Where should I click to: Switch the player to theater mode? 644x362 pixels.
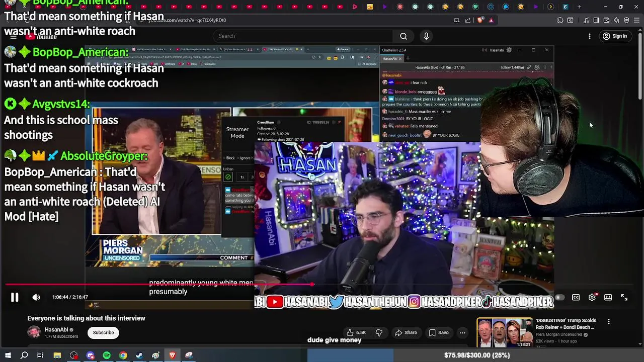(608, 298)
